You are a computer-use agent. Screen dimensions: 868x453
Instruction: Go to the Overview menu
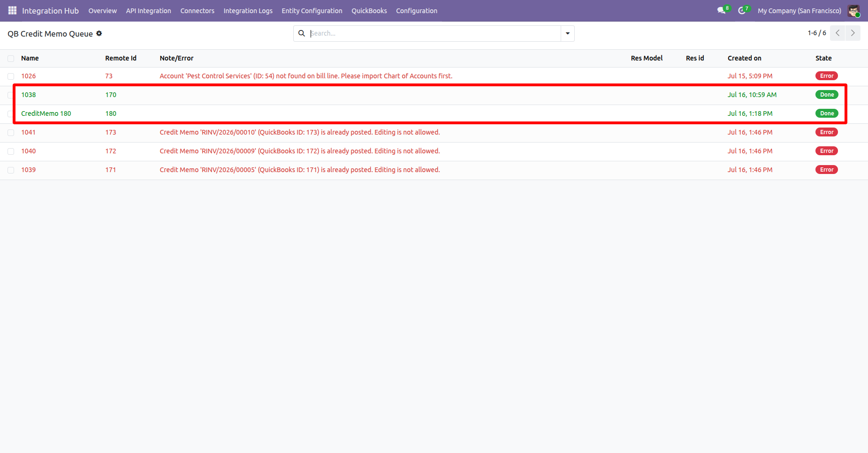point(102,10)
